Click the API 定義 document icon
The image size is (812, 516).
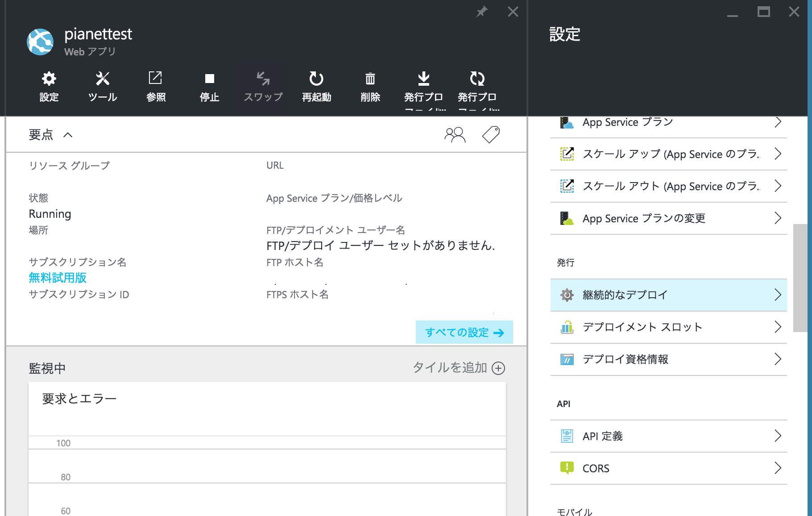[567, 436]
